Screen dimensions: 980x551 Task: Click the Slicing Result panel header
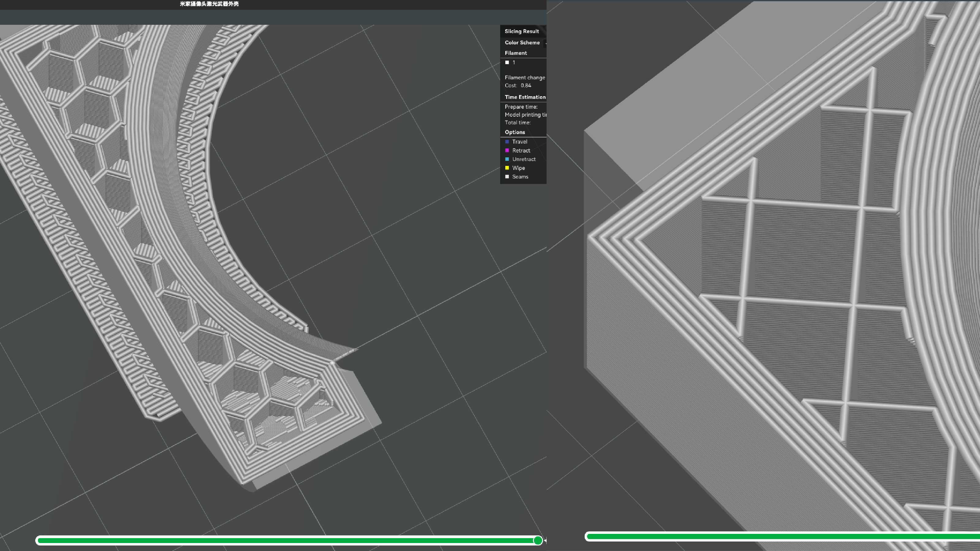click(522, 31)
